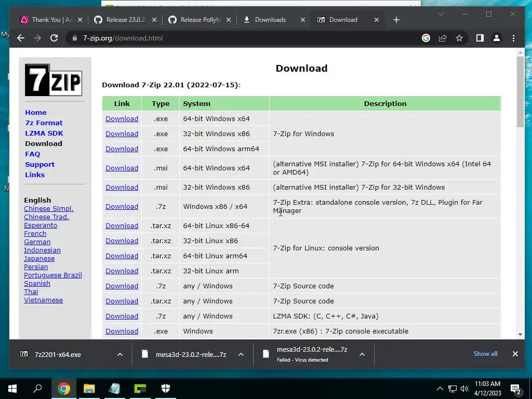This screenshot has width=532, height=399.
Task: Open the Windows Start menu
Action: coord(12,389)
